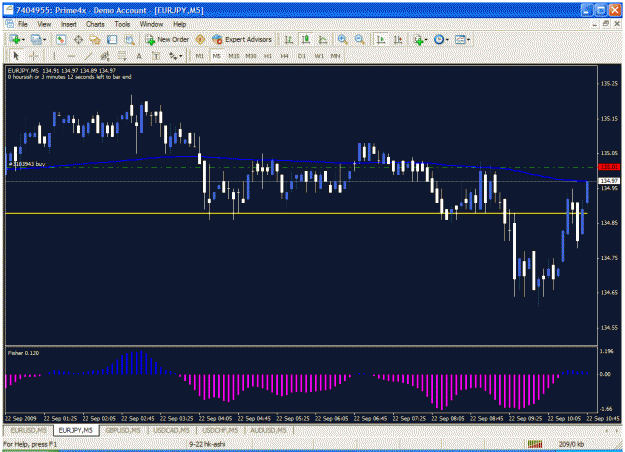This screenshot has width=625, height=452.
Task: Switch timeframe to D1
Action: [x=301, y=56]
